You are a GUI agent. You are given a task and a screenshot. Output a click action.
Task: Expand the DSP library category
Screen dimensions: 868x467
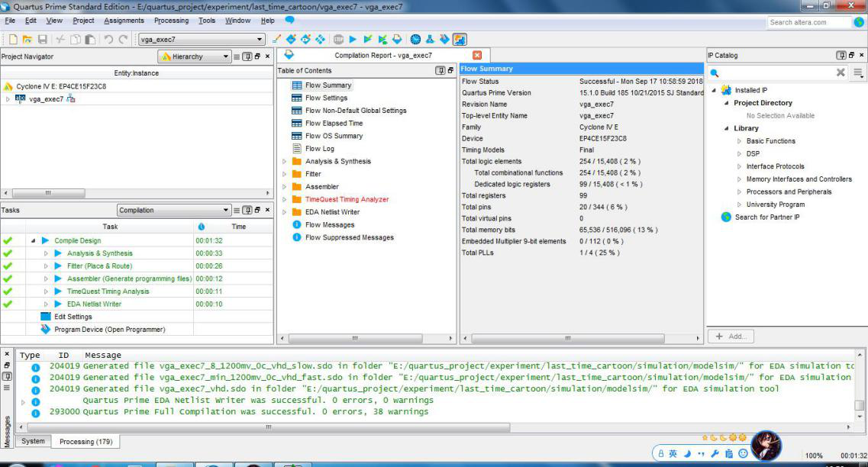739,154
